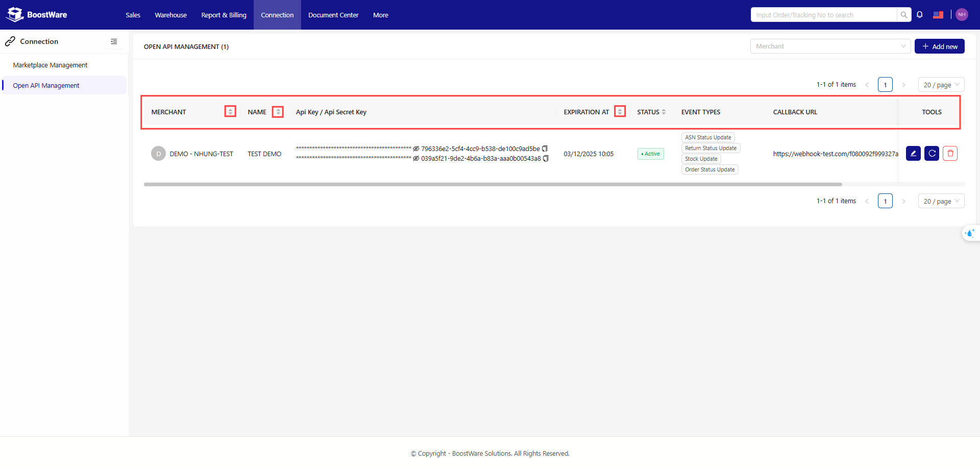This screenshot has height=469, width=980.
Task: Regenerate keys for TEST DEMO entry
Action: pyautogui.click(x=932, y=154)
